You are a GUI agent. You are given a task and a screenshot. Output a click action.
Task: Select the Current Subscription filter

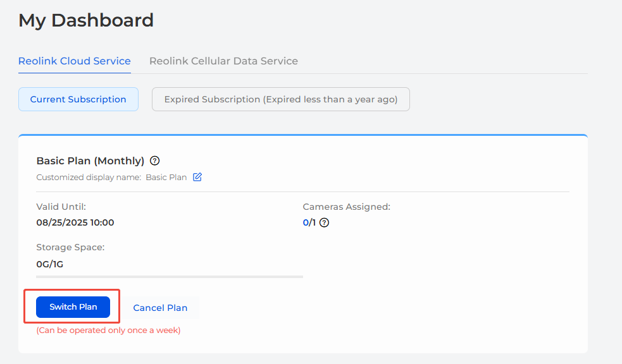(78, 99)
